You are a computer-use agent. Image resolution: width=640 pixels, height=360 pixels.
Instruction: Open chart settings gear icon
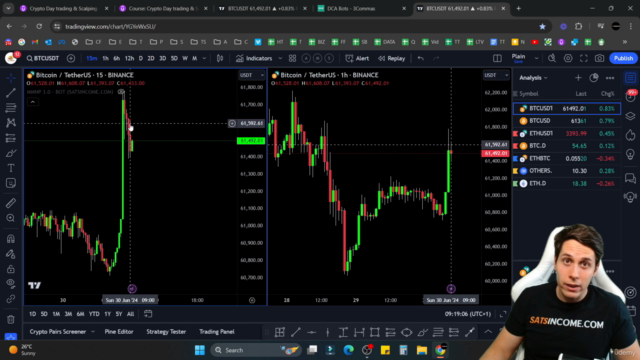click(x=568, y=58)
